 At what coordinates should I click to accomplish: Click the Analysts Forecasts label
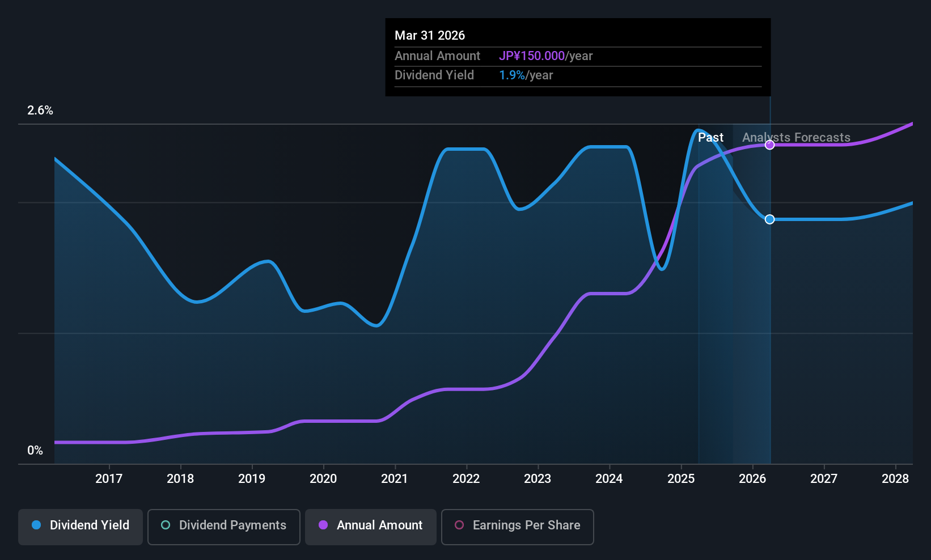pyautogui.click(x=796, y=138)
